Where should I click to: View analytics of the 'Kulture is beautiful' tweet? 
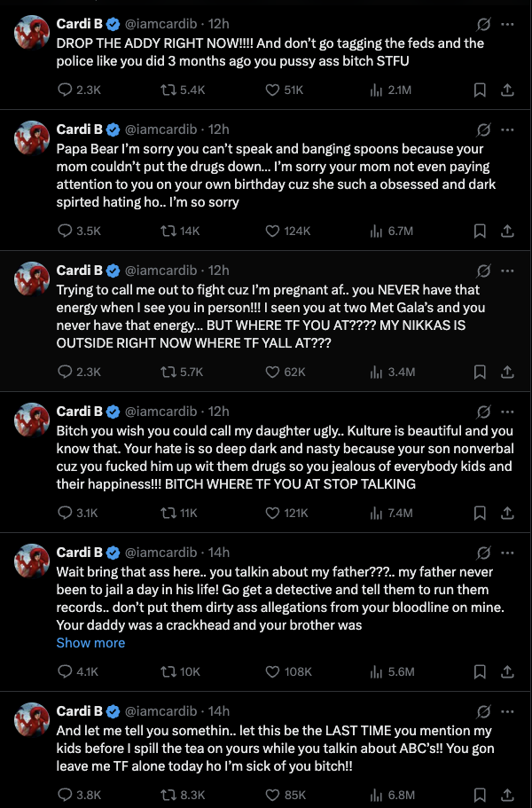point(374,513)
